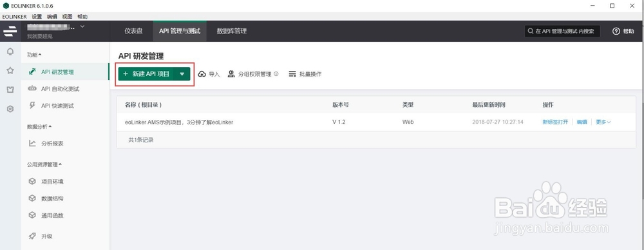Click 编辑 link in project row
Screen dimensions: 644x250
(x=582, y=122)
